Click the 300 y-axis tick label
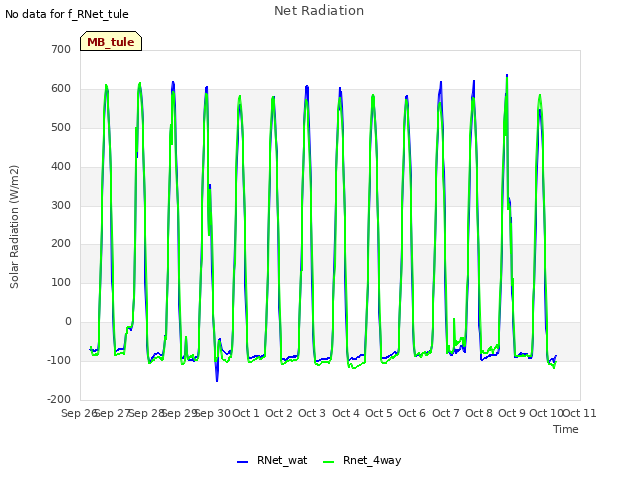The width and height of the screenshot is (640, 480). [x=61, y=205]
